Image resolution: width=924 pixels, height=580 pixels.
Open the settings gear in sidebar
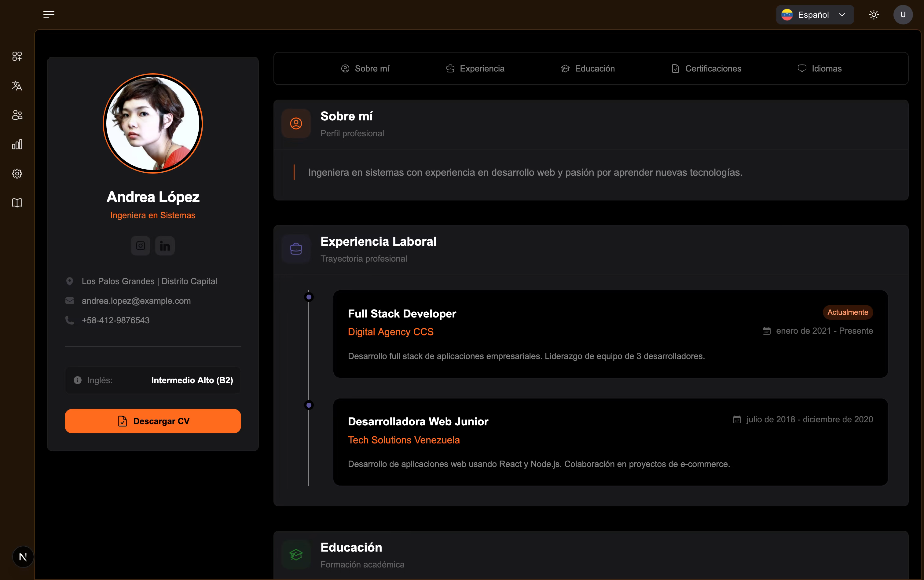tap(17, 173)
